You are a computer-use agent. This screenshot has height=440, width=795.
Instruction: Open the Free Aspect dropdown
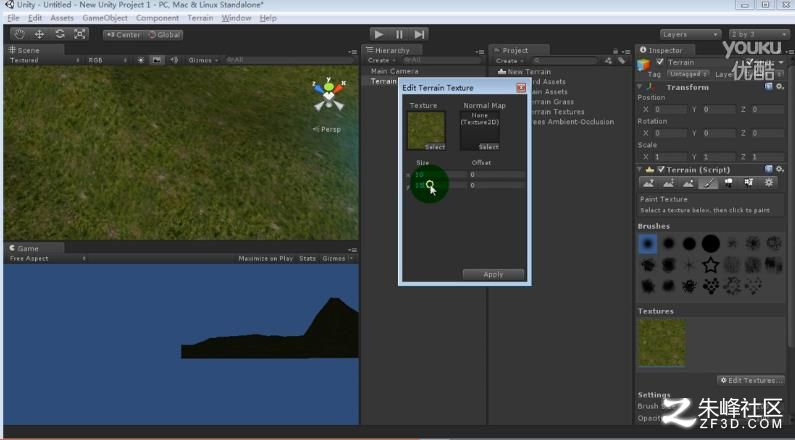click(x=47, y=259)
